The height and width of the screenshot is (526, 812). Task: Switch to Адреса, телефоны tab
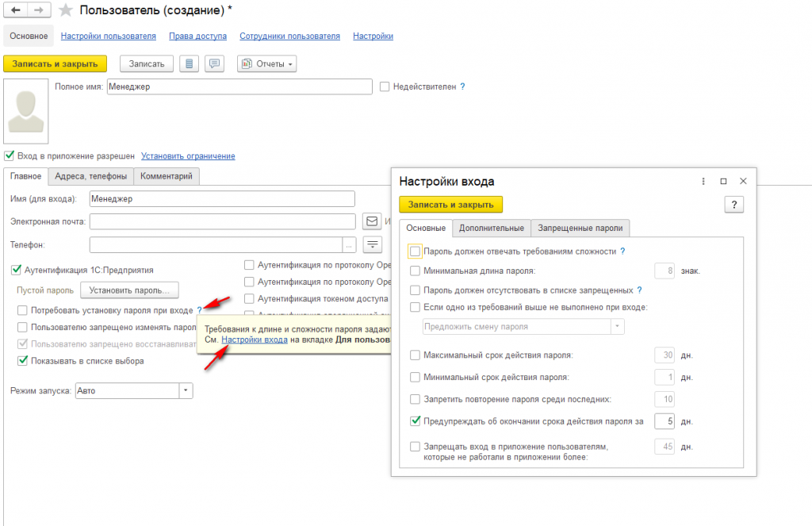click(90, 176)
